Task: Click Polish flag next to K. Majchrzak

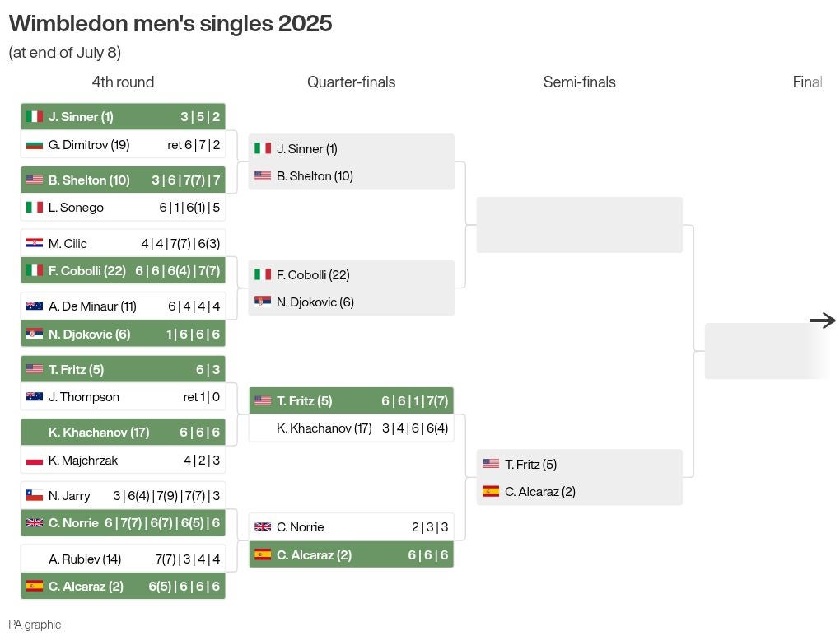Action: coord(35,461)
